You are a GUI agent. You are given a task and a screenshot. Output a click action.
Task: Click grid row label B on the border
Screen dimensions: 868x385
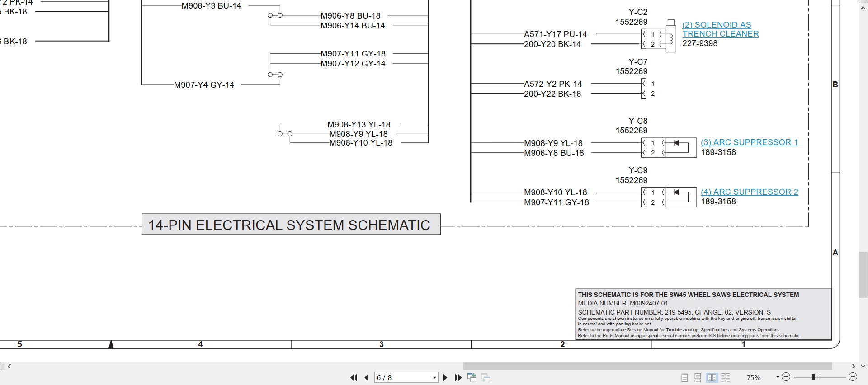(x=835, y=85)
